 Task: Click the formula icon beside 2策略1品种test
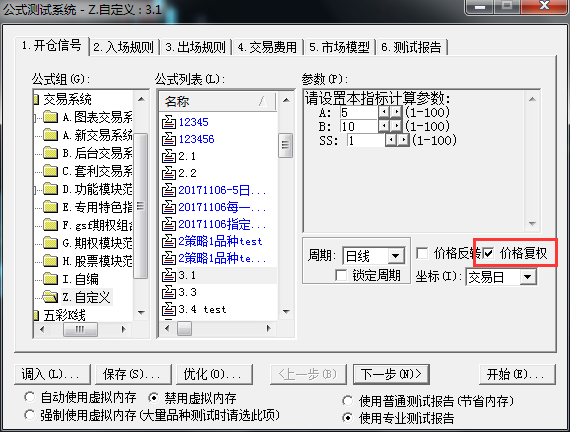click(x=169, y=241)
